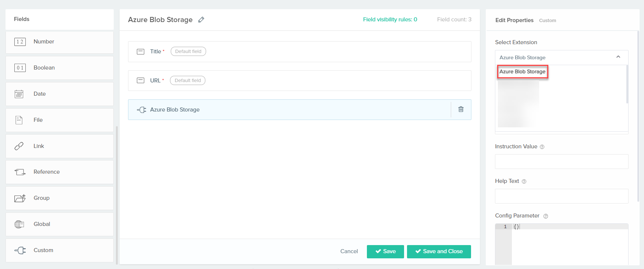Click the Field count: 3 text
Image resolution: width=644 pixels, height=269 pixels.
click(454, 20)
